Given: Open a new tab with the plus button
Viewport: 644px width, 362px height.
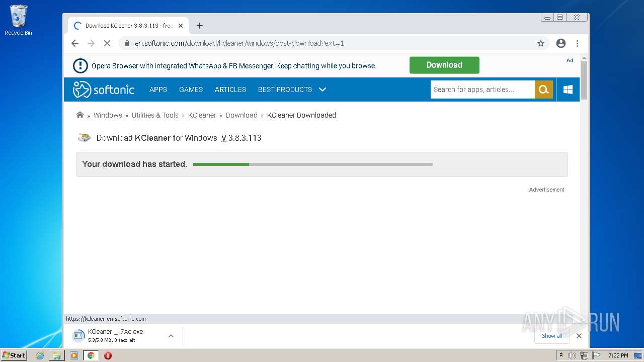Looking at the screenshot, I should click(x=200, y=26).
